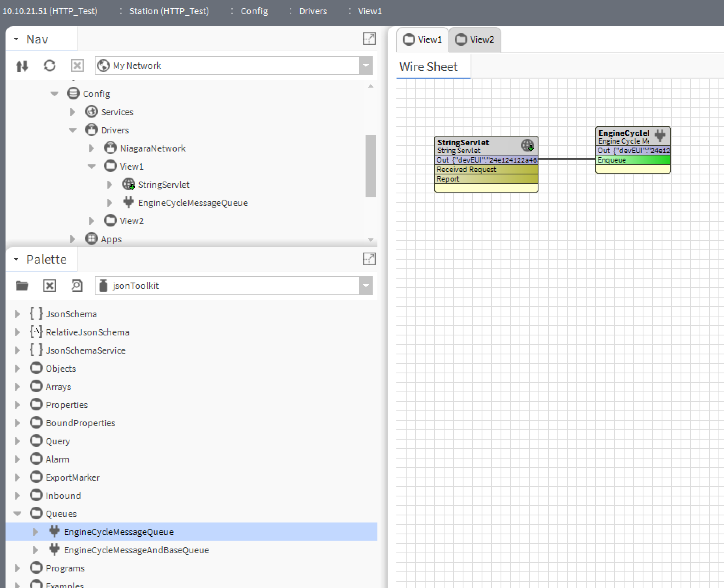Image resolution: width=724 pixels, height=588 pixels.
Task: Collapse the Nav panel title arrow
Action: (16, 39)
